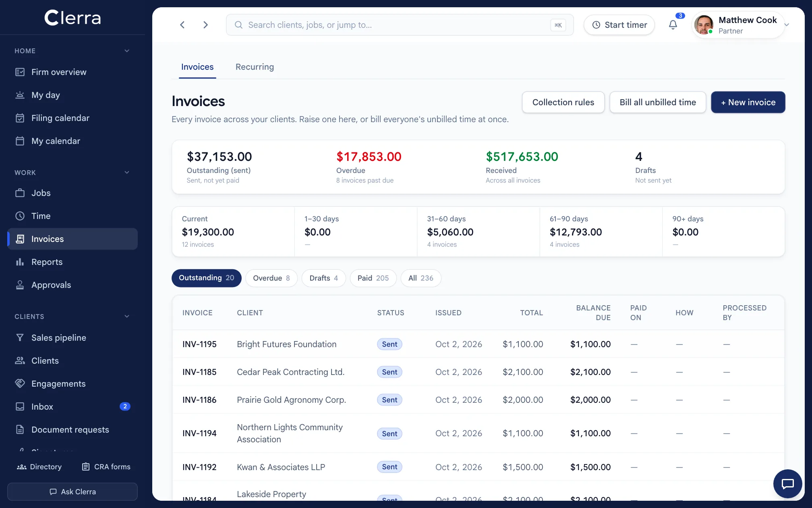This screenshot has width=812, height=508.
Task: Open My calendar in sidebar
Action: click(72, 141)
